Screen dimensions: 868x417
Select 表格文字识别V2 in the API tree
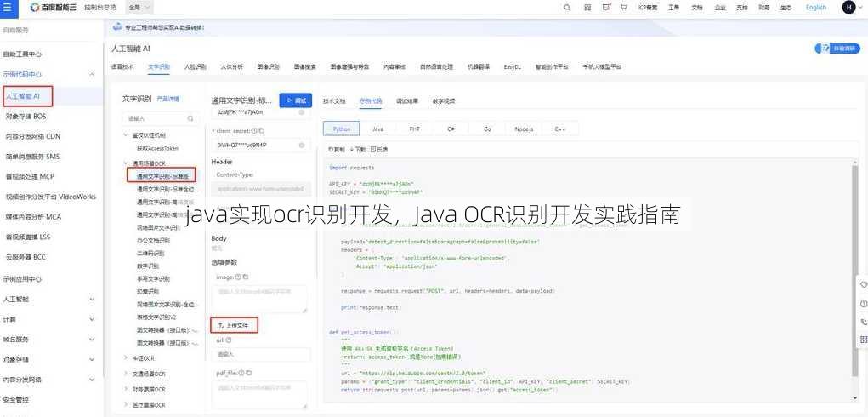[156, 317]
